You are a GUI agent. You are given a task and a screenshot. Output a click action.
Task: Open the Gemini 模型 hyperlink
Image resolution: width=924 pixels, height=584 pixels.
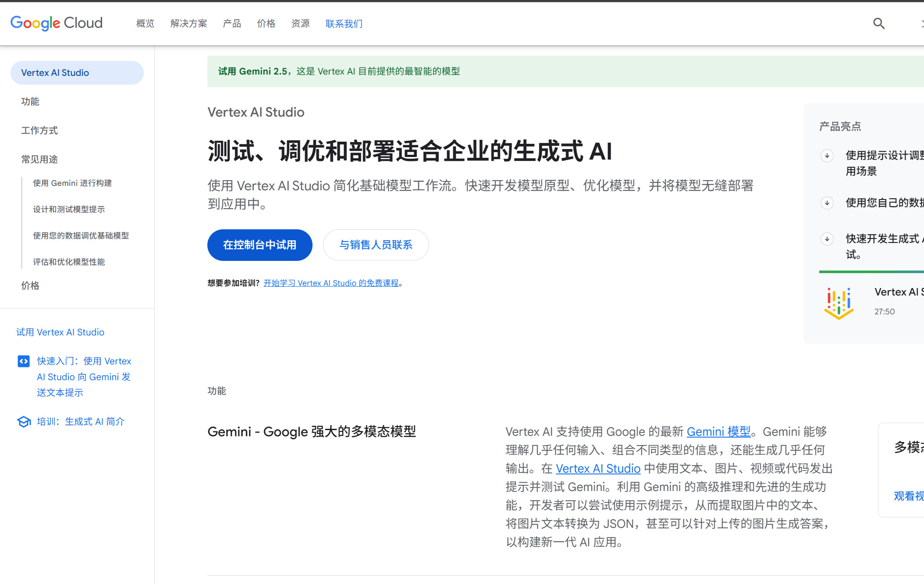[718, 432]
